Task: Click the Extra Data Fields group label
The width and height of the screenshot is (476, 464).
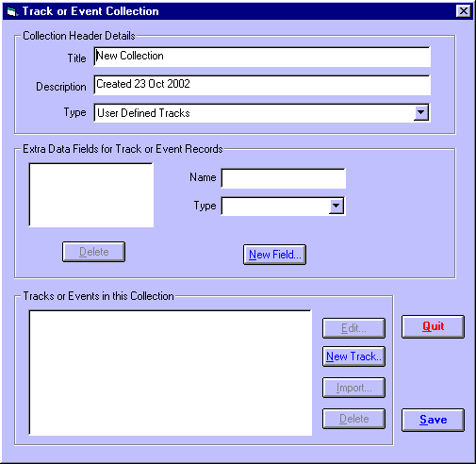Action: tap(123, 149)
